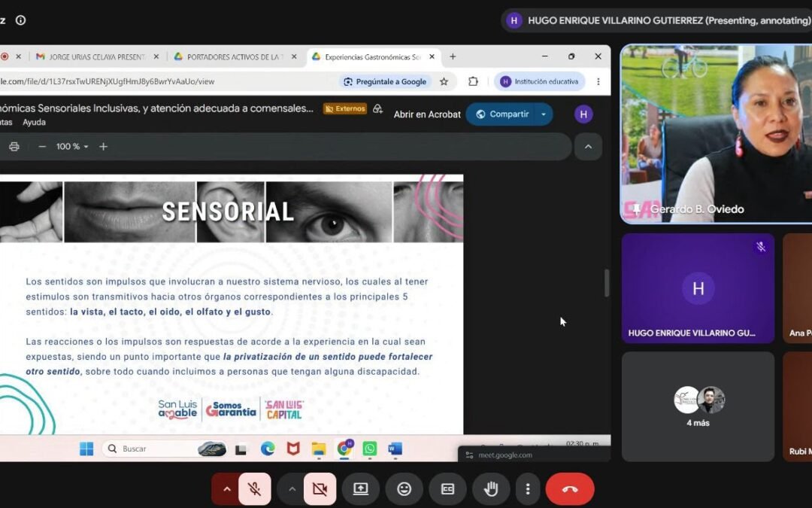This screenshot has height=508, width=812.
Task: Open the 100 % zoom dropdown
Action: [x=72, y=147]
